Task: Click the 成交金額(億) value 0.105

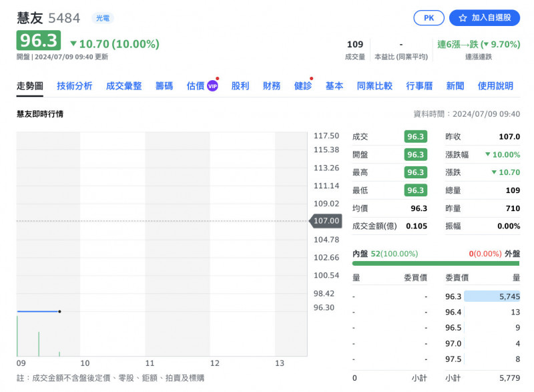Action: tap(417, 226)
